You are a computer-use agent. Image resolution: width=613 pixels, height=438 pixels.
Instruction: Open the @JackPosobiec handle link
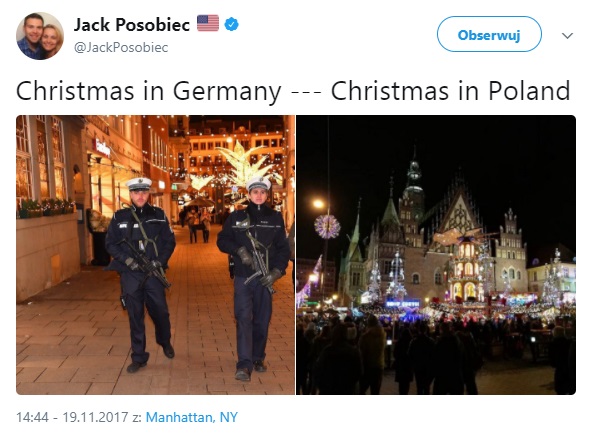[x=121, y=47]
